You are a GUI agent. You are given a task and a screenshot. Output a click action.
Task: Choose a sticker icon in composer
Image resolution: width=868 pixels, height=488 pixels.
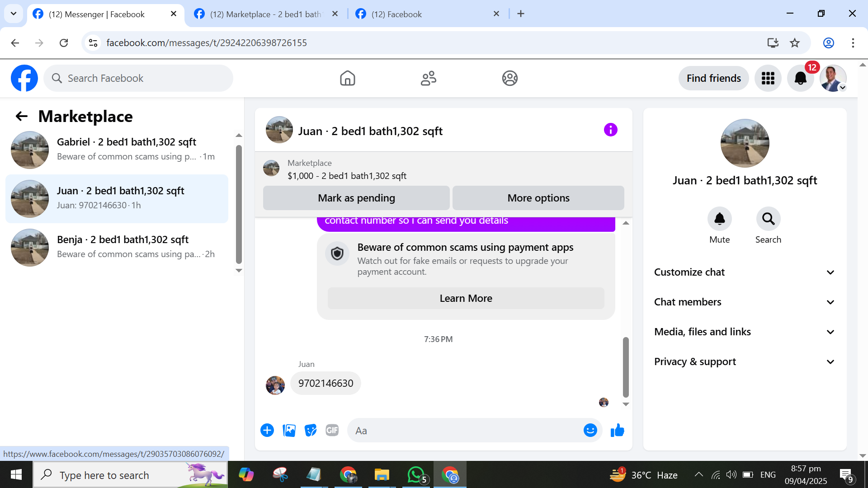pos(311,430)
